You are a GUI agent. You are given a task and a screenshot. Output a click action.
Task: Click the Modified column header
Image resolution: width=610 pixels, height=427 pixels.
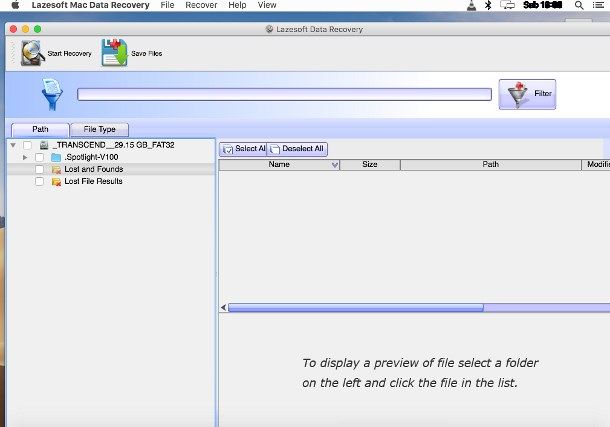(x=596, y=164)
